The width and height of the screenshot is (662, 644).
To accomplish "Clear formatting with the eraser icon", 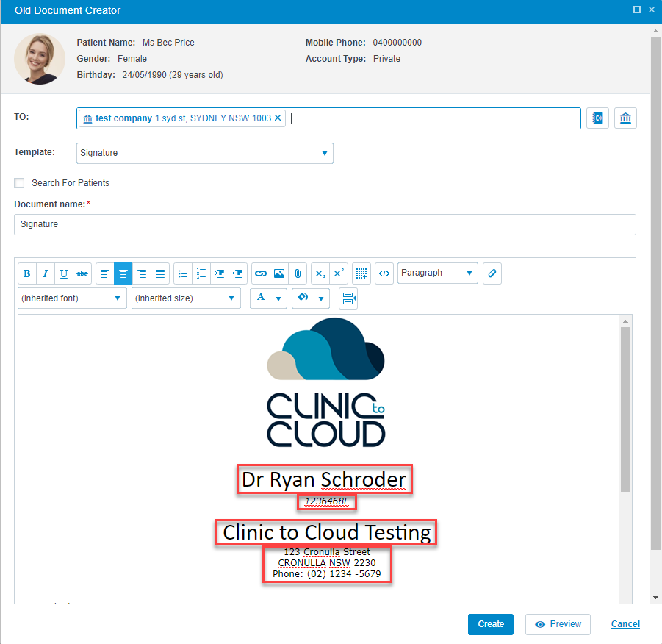I will click(x=492, y=273).
